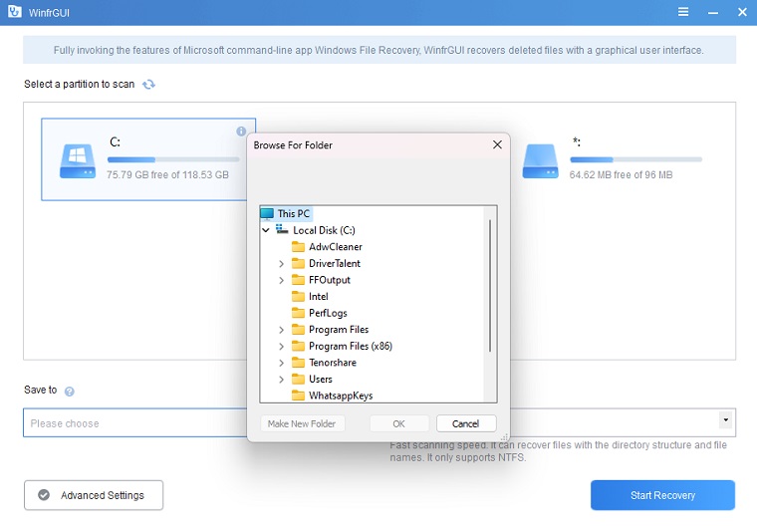The image size is (757, 532).
Task: Minimize the WinfrGUI window
Action: pyautogui.click(x=713, y=13)
